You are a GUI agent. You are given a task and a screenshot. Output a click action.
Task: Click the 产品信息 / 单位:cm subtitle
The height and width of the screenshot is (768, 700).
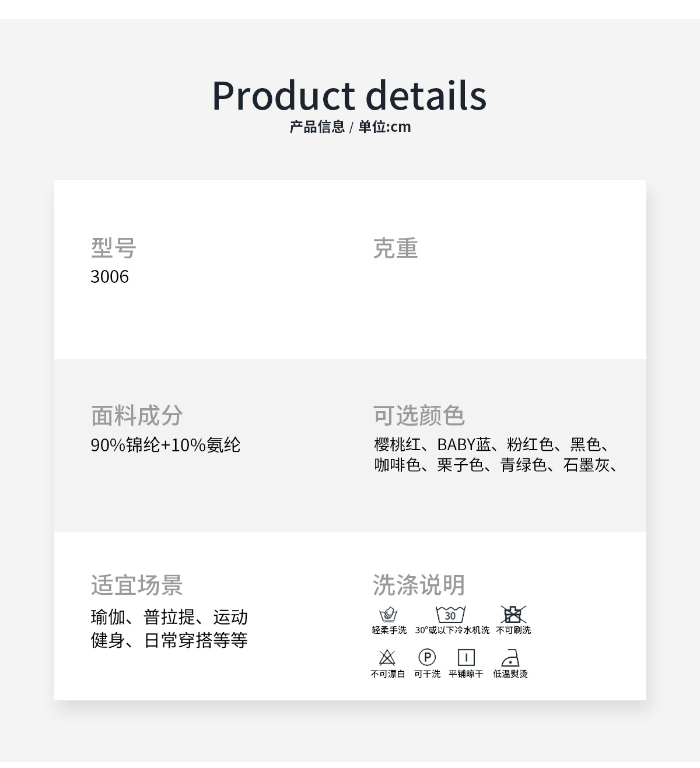tap(350, 127)
